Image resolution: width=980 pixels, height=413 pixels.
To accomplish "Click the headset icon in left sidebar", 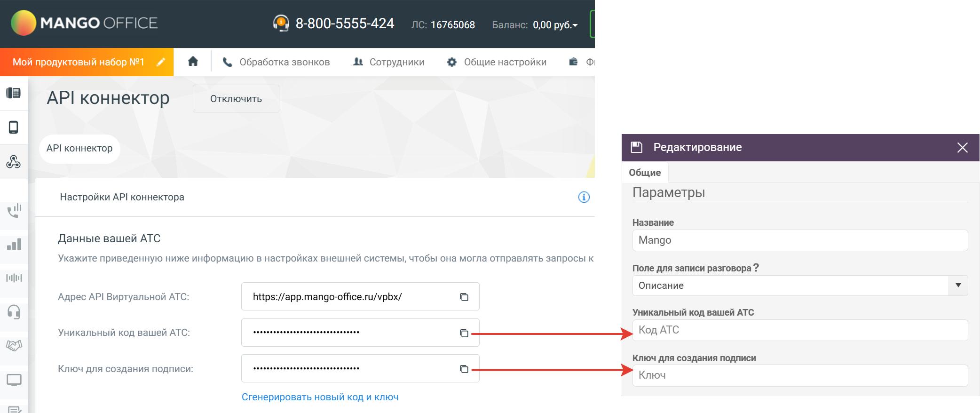I will pos(14,312).
